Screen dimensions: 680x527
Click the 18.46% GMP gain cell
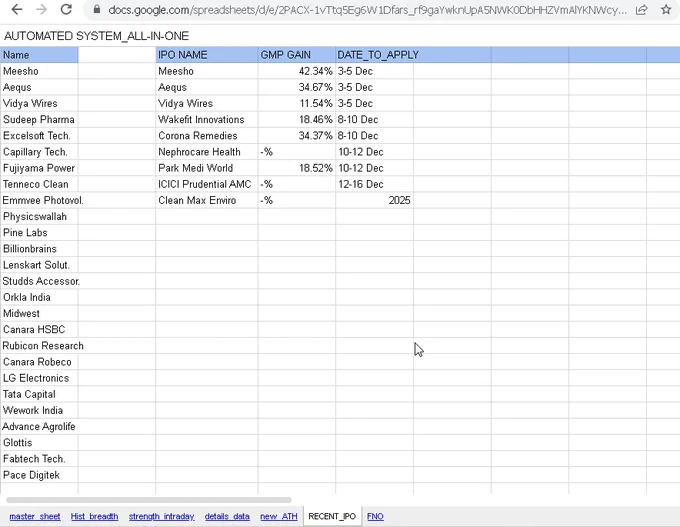(297, 120)
